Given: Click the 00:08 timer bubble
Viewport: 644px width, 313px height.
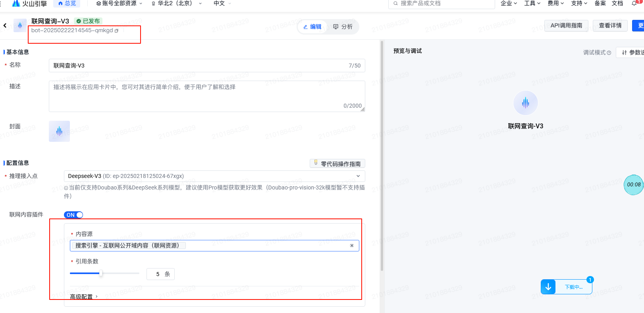Looking at the screenshot, I should click(633, 185).
